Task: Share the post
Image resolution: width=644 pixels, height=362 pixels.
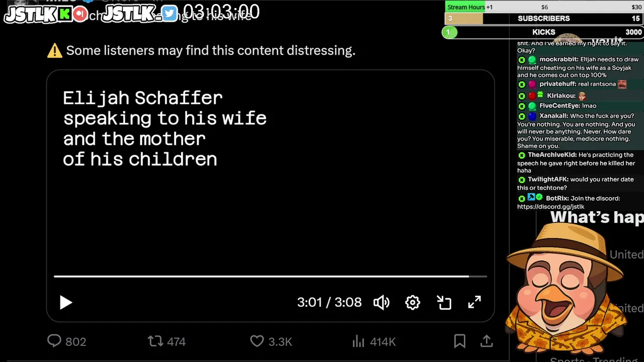Action: coord(486,341)
